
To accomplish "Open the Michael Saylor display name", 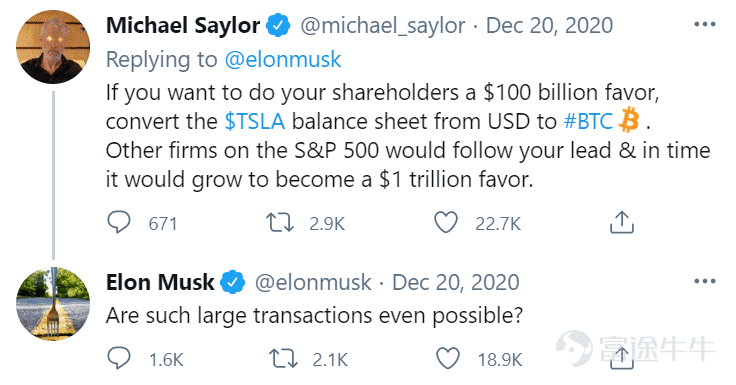I will [183, 25].
